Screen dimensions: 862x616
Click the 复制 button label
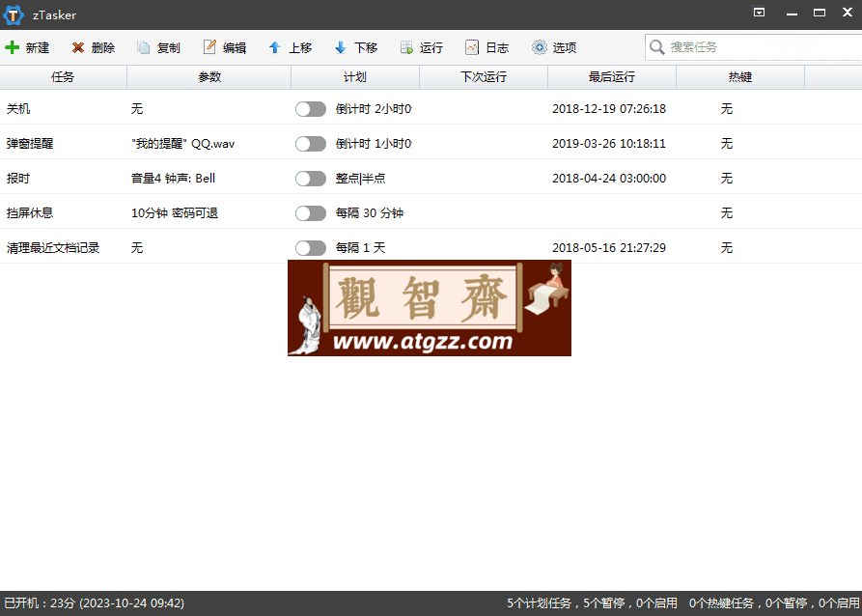coord(168,48)
